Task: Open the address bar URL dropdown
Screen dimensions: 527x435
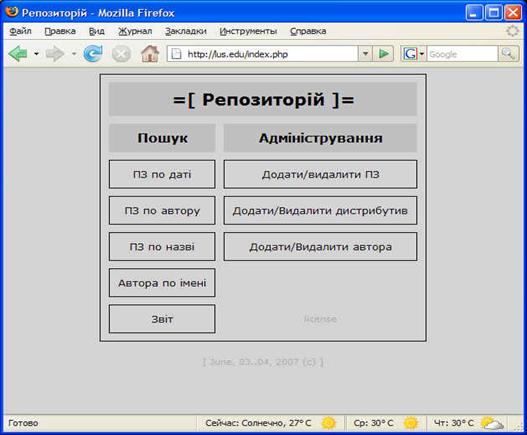Action: tap(365, 54)
